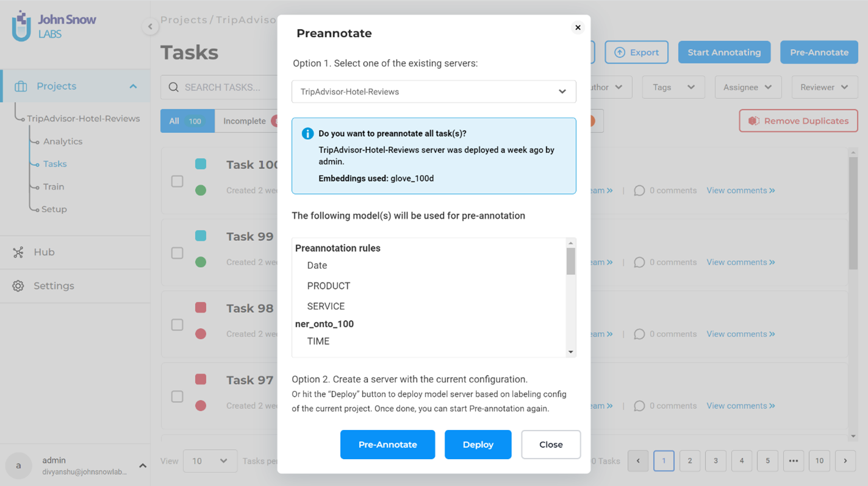Click the John Snow Labs logo

(x=54, y=26)
